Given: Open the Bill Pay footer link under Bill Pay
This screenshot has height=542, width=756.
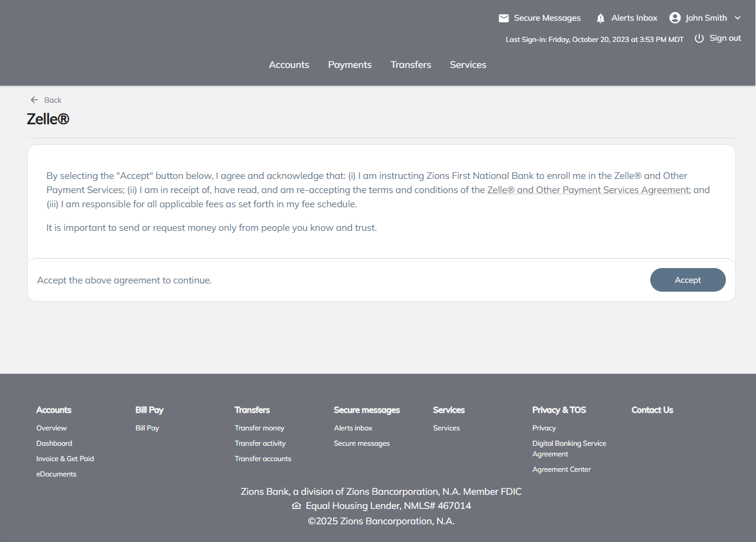Looking at the screenshot, I should pyautogui.click(x=147, y=428).
